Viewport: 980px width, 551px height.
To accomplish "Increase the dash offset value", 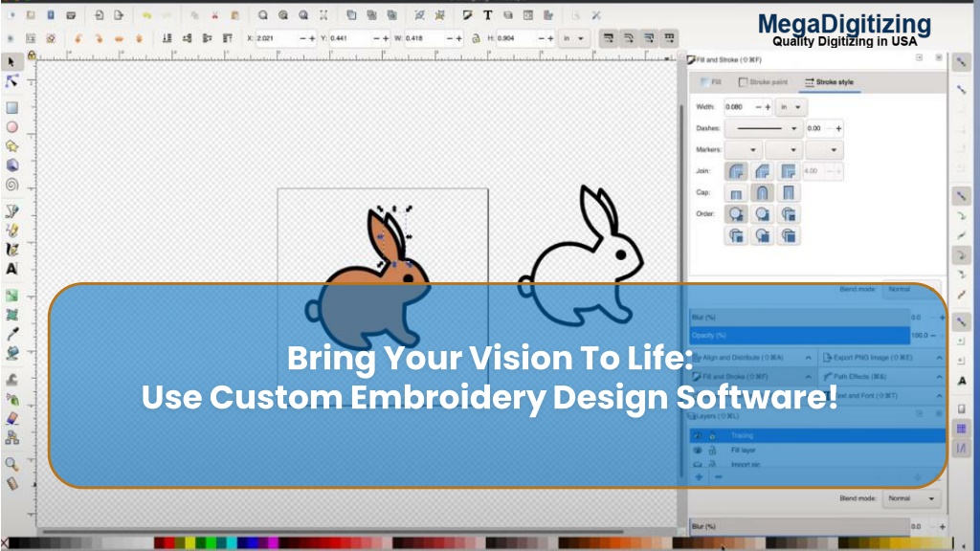I will (838, 128).
